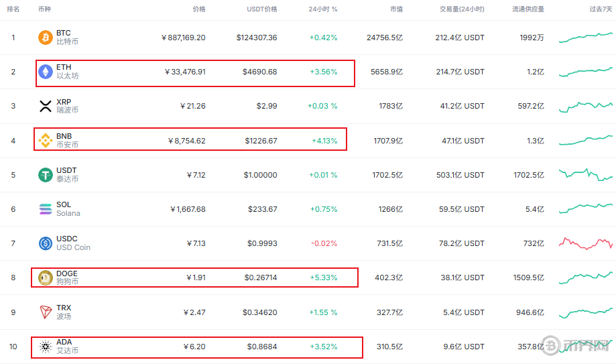
Task: Click the 排名 rank column header
Action: pyautogui.click(x=13, y=9)
